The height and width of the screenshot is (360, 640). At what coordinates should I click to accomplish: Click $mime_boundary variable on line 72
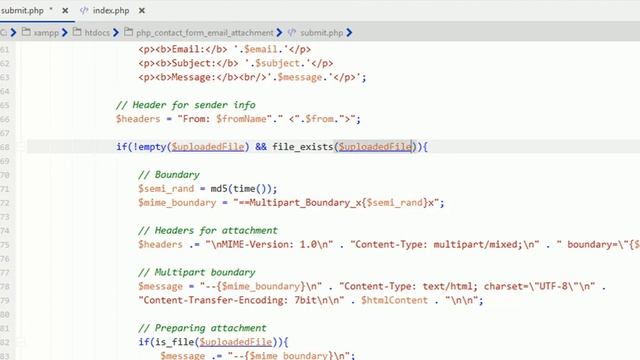[177, 203]
